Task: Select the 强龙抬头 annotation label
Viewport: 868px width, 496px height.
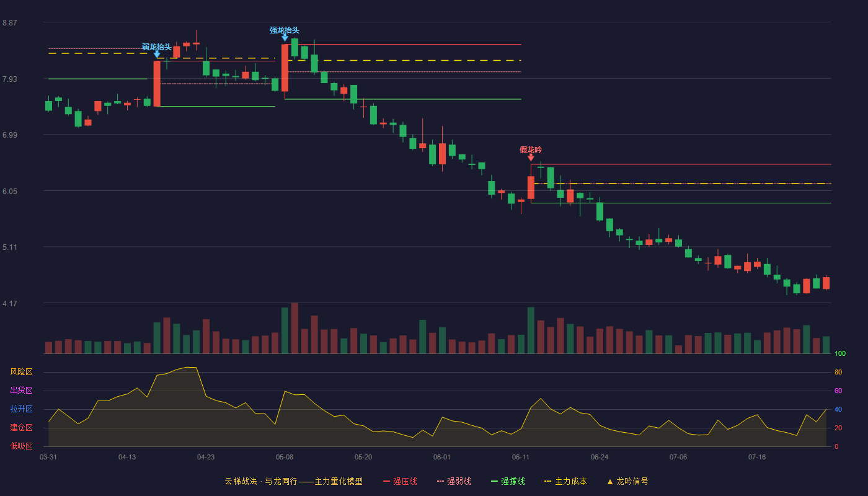Action: point(285,30)
